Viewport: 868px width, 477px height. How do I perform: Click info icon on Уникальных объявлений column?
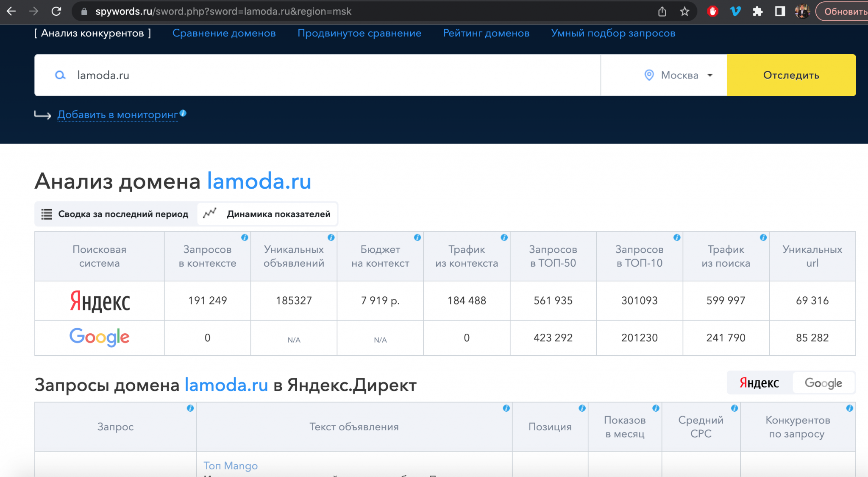[331, 237]
